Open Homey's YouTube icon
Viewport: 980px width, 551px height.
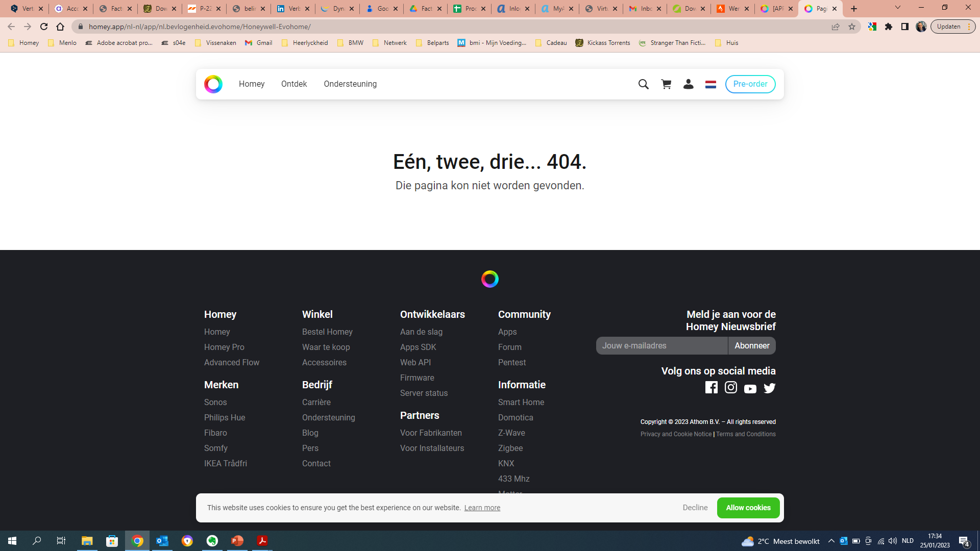750,389
